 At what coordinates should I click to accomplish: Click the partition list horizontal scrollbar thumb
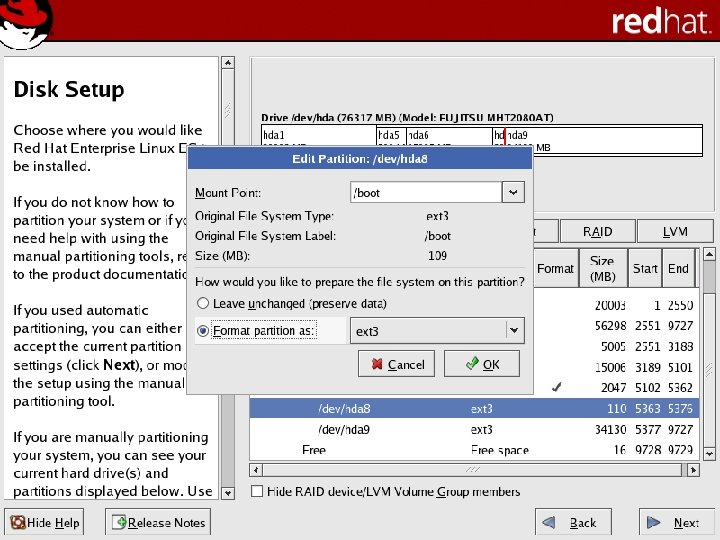click(x=473, y=470)
